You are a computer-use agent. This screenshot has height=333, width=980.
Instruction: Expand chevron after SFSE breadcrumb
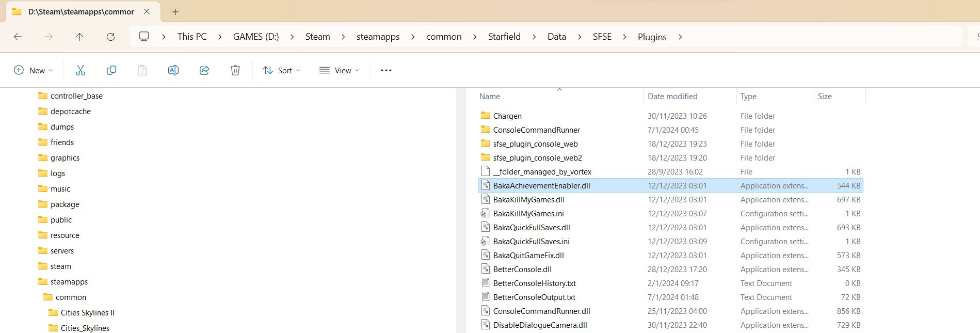pos(624,37)
